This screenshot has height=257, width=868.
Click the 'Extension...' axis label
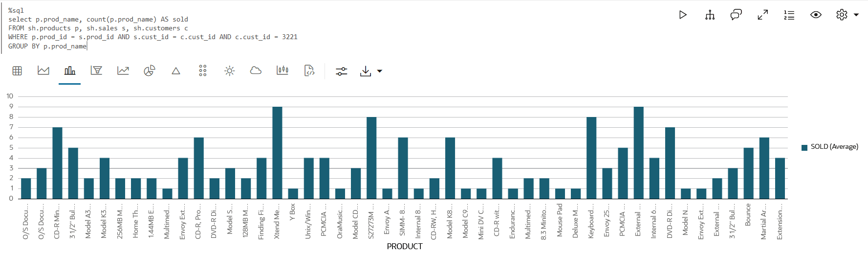click(780, 221)
